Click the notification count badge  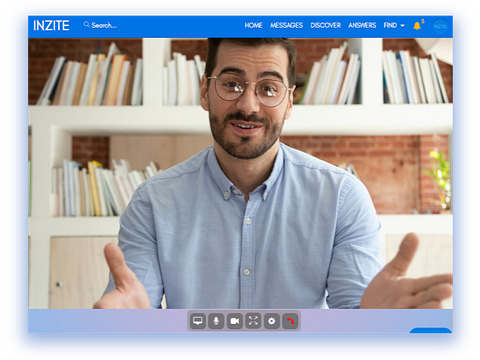pyautogui.click(x=423, y=21)
